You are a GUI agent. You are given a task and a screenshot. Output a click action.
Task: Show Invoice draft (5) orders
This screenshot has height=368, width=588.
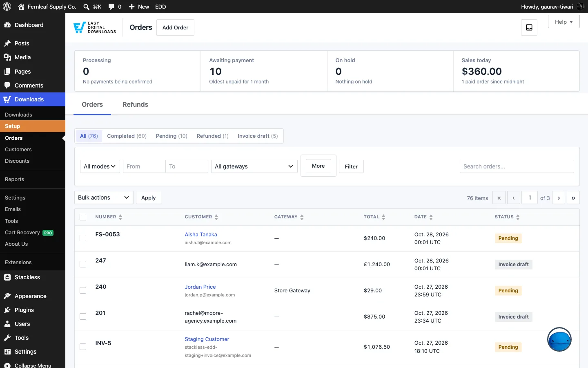(258, 136)
